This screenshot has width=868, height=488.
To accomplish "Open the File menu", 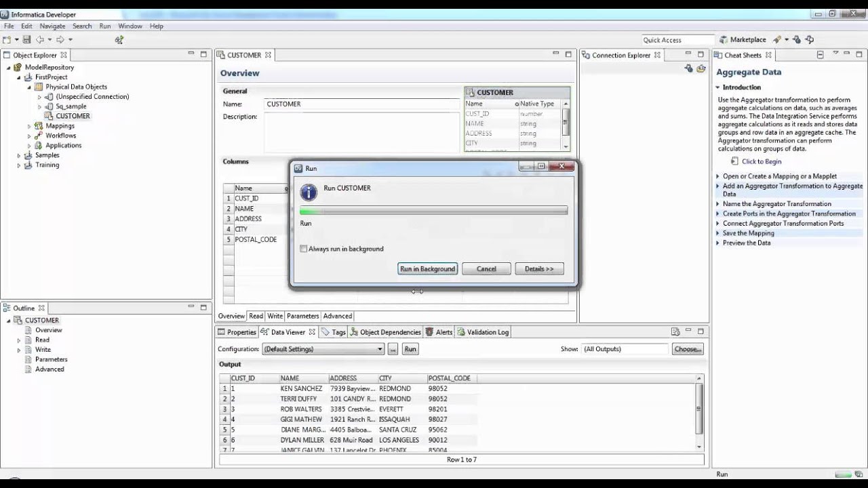I will (9, 26).
